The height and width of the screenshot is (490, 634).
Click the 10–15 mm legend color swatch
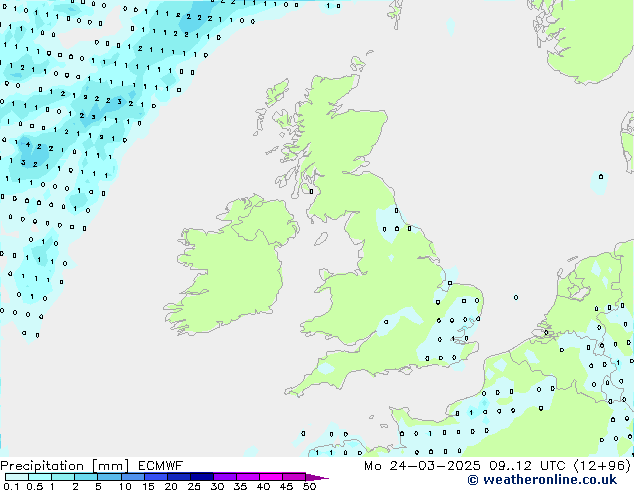(133, 477)
